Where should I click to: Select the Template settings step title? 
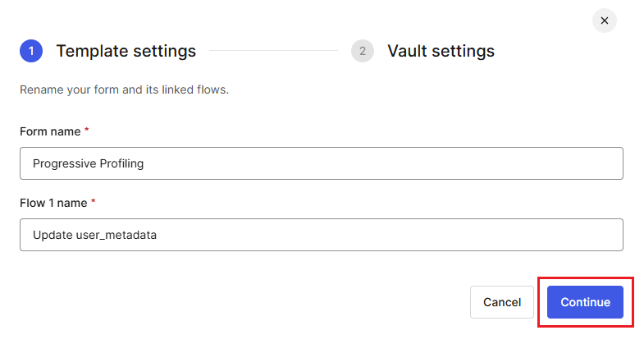pyautogui.click(x=126, y=51)
